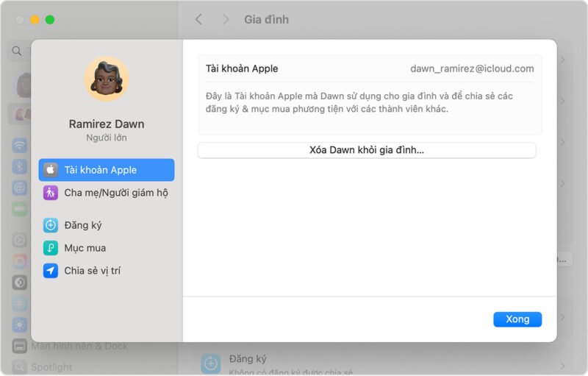This screenshot has height=376, width=588.
Task: Open the Mục mua sidebar item
Action: [x=107, y=248]
